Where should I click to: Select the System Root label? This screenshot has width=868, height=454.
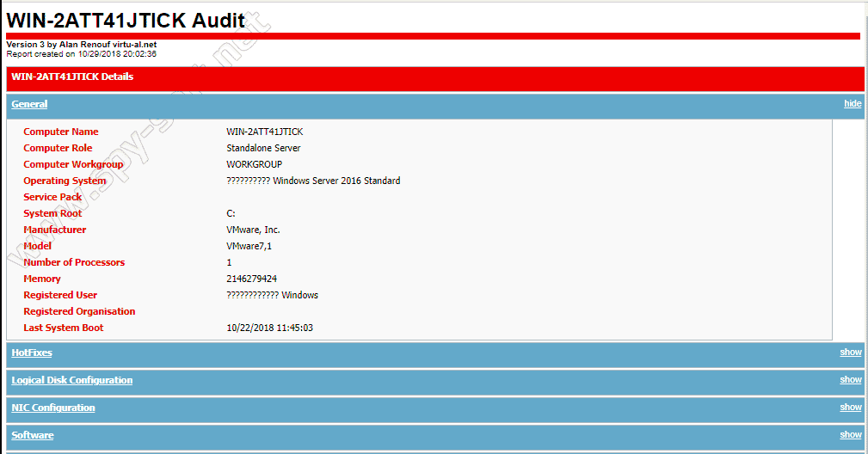[52, 213]
